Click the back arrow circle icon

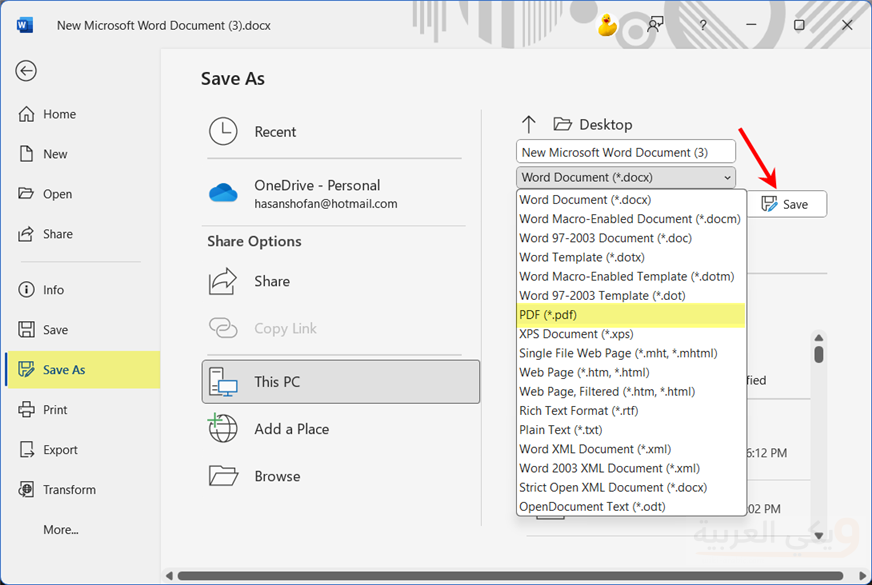26,71
